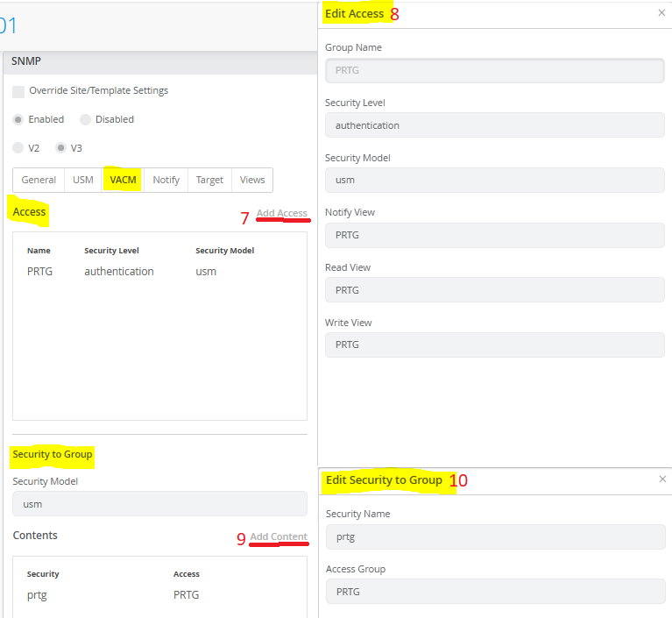672x618 pixels.
Task: Check Override Site/Template Settings box
Action: pos(18,91)
